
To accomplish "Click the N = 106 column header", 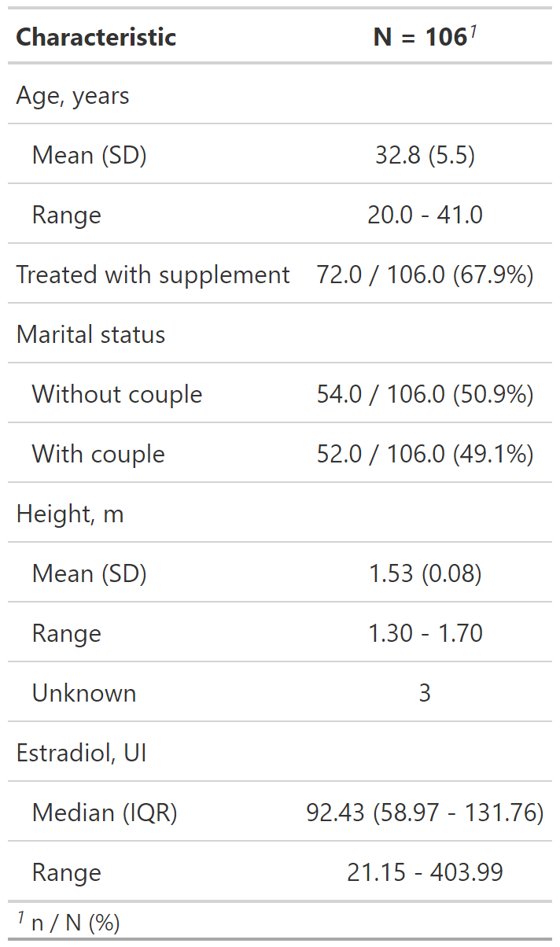I will point(423,37).
